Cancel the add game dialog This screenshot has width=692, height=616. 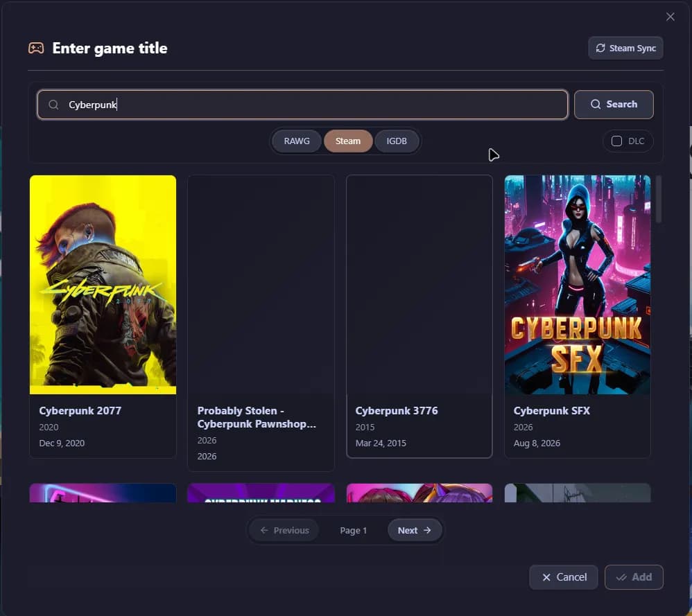tap(564, 577)
